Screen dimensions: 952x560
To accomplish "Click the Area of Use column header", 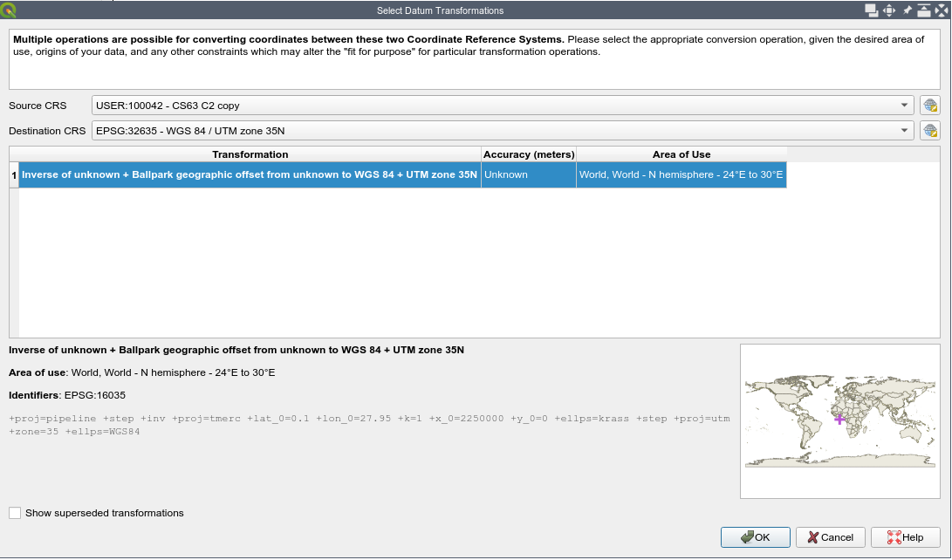I will point(681,154).
